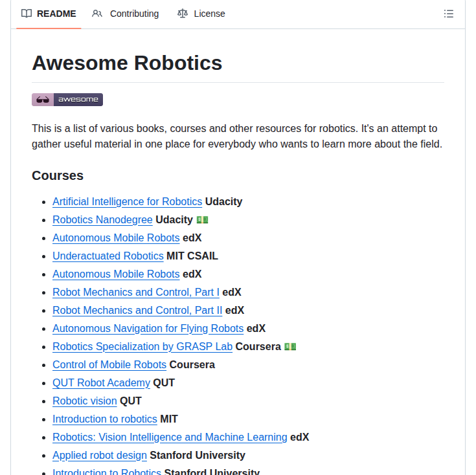Open Autonomous Navigation for Flying Robots link

148,328
